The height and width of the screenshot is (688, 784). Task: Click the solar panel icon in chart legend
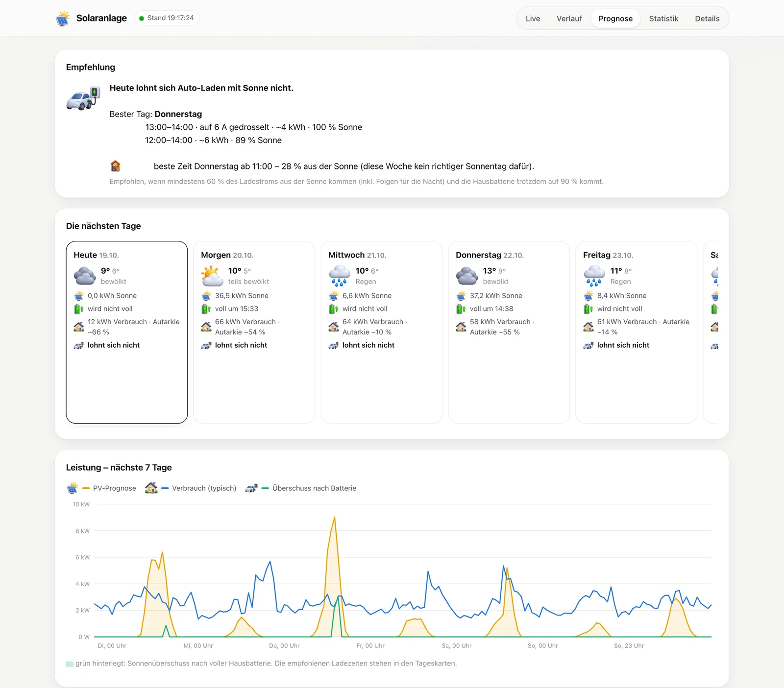click(x=73, y=488)
